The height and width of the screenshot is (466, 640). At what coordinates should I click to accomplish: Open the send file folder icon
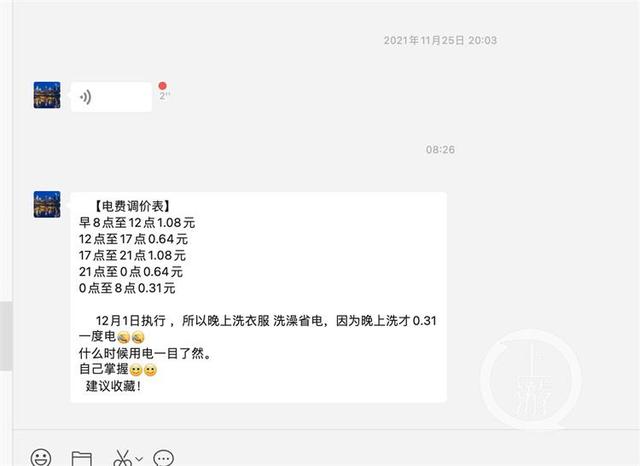coord(82,458)
